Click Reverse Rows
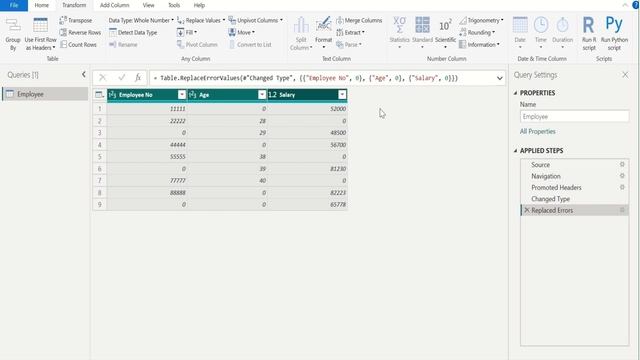This screenshot has height=360, width=640. tap(80, 32)
